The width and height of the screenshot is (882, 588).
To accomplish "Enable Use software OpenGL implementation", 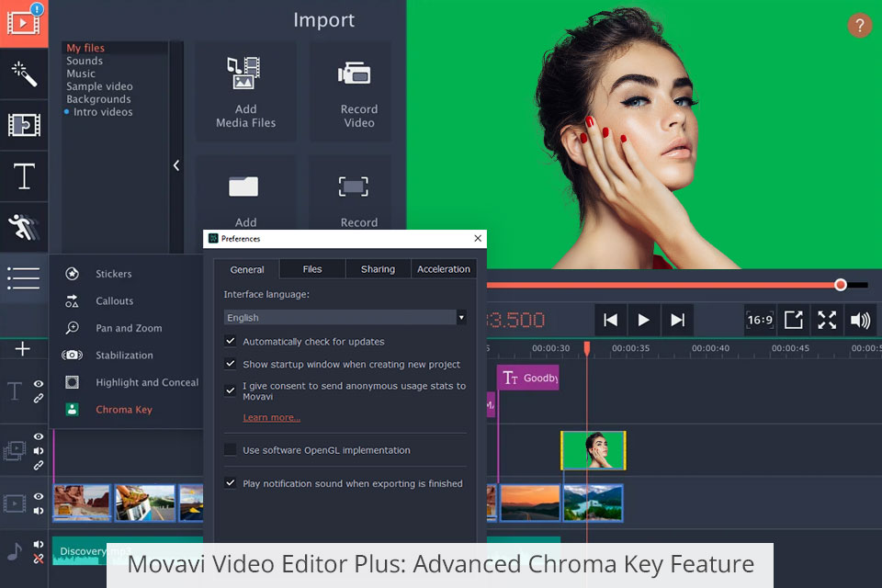I will click(x=230, y=449).
